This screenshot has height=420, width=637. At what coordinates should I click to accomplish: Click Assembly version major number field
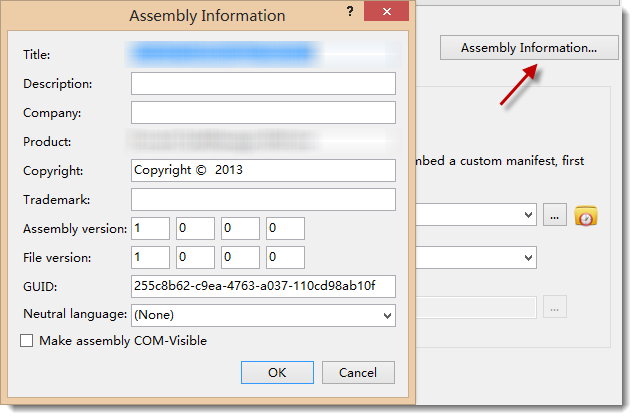(150, 228)
